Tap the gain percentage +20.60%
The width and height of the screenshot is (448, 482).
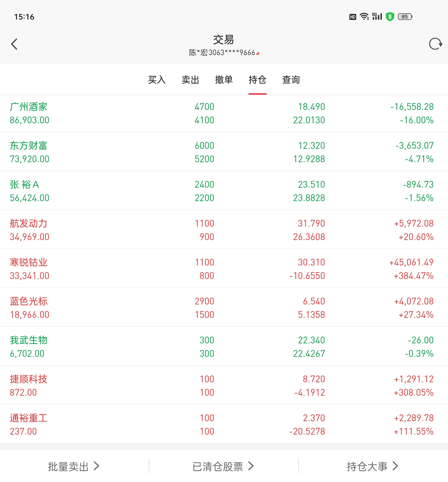click(416, 237)
